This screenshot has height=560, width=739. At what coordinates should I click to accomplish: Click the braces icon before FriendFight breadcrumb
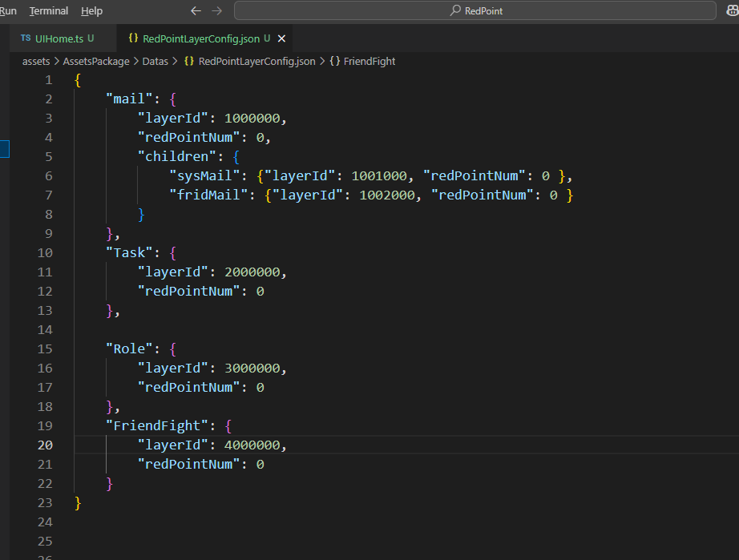(x=334, y=61)
